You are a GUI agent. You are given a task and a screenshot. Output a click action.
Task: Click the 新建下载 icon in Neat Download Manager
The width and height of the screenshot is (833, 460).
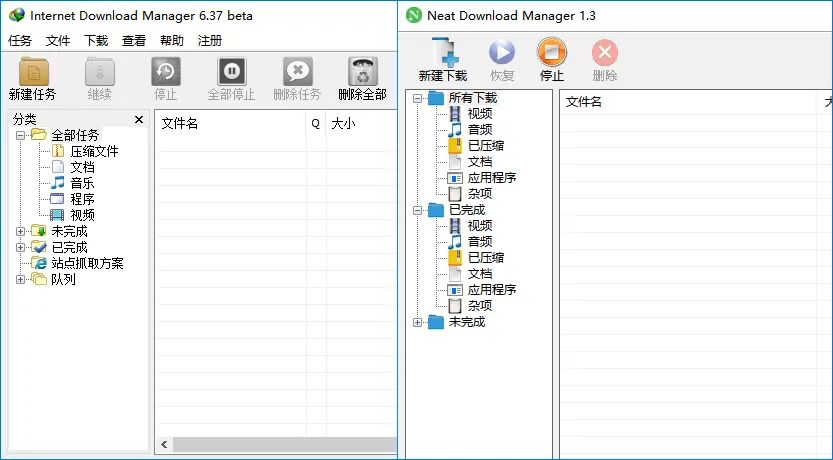tap(443, 52)
